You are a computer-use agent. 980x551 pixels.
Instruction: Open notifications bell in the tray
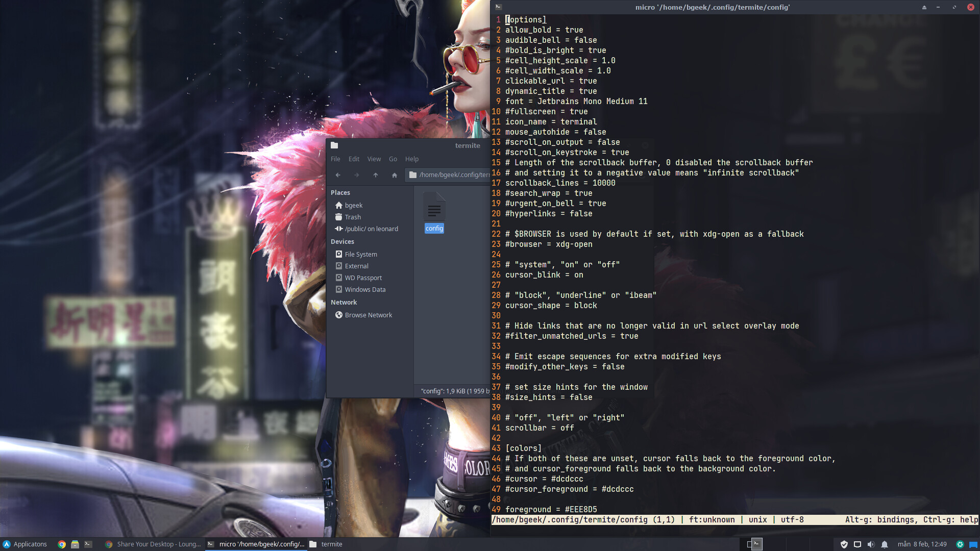885,544
